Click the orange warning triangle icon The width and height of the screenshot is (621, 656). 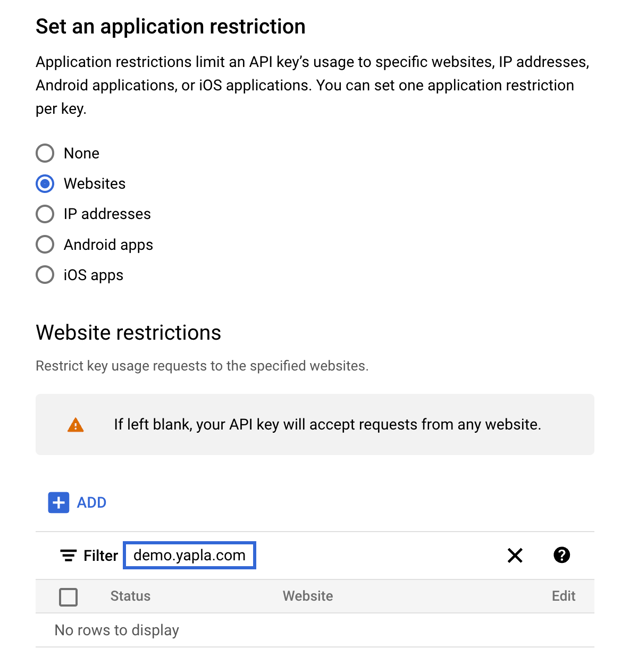tap(76, 425)
